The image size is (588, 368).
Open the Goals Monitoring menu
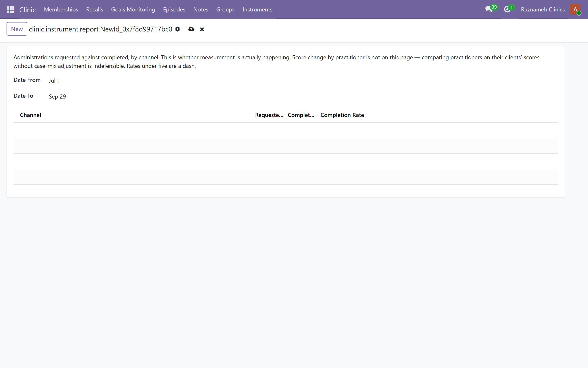[133, 9]
